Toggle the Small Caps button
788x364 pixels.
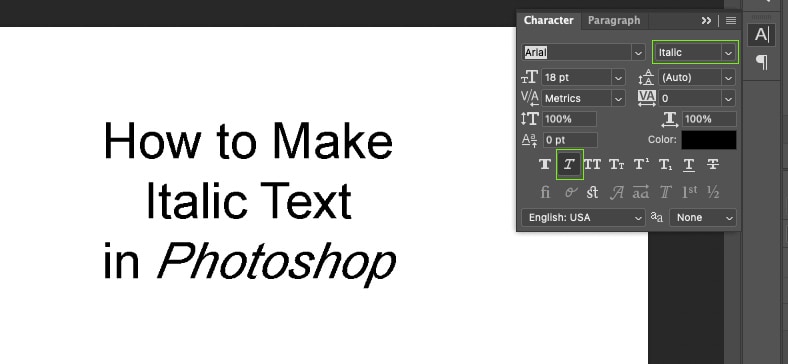pos(617,164)
